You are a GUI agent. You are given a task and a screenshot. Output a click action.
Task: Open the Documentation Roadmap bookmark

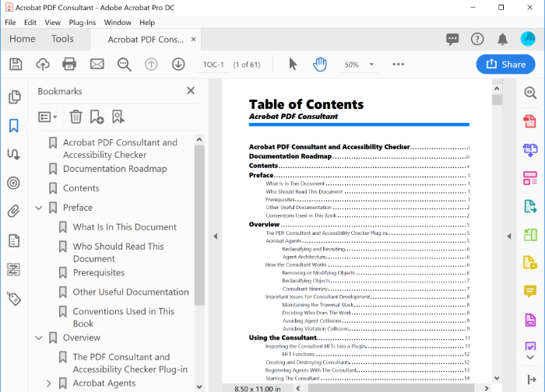pyautogui.click(x=114, y=169)
